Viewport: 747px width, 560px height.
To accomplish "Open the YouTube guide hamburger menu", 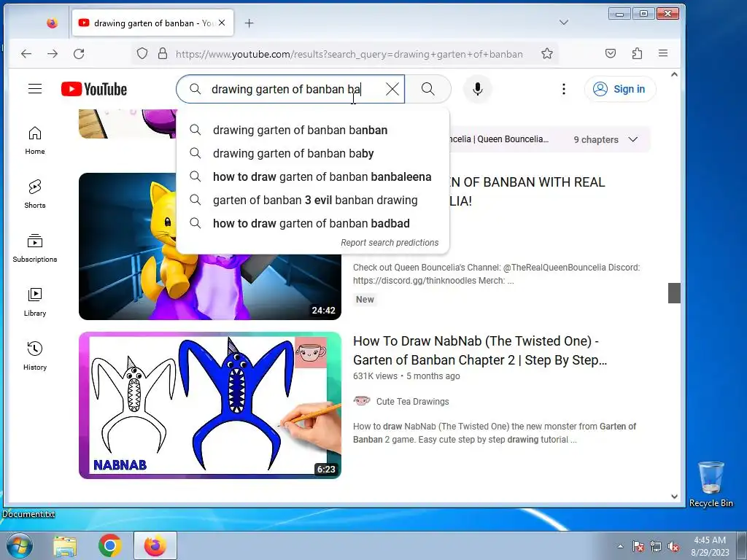I will (35, 88).
